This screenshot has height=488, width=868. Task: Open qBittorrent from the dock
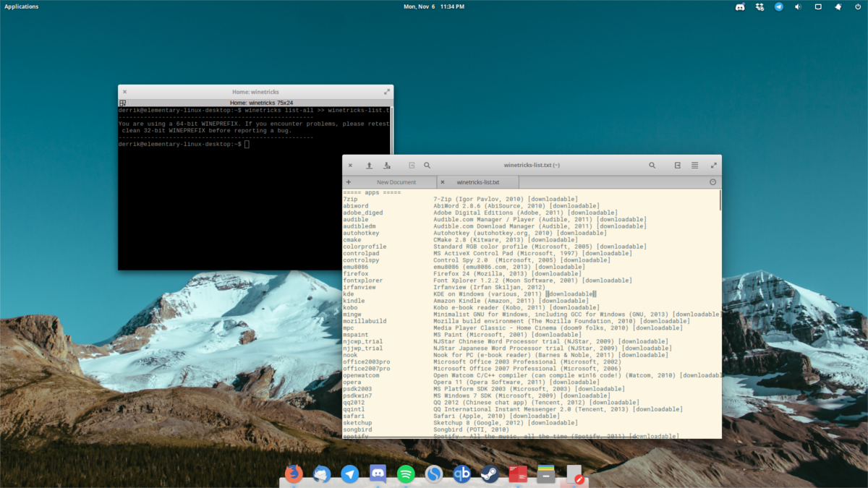tap(461, 474)
